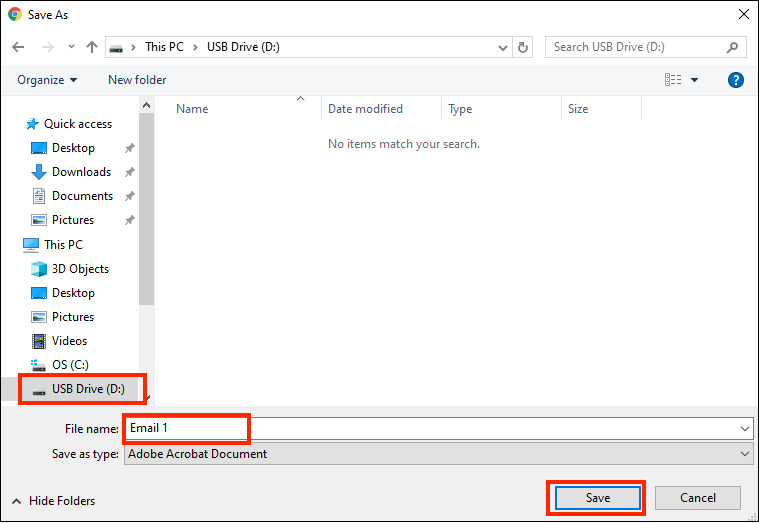
Task: Create a New folder
Action: tap(137, 80)
